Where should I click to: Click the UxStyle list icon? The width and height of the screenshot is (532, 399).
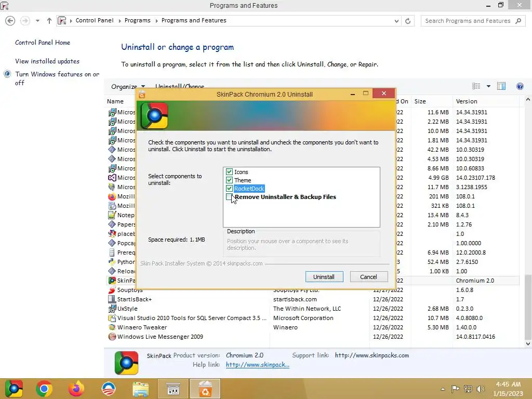[x=112, y=309]
